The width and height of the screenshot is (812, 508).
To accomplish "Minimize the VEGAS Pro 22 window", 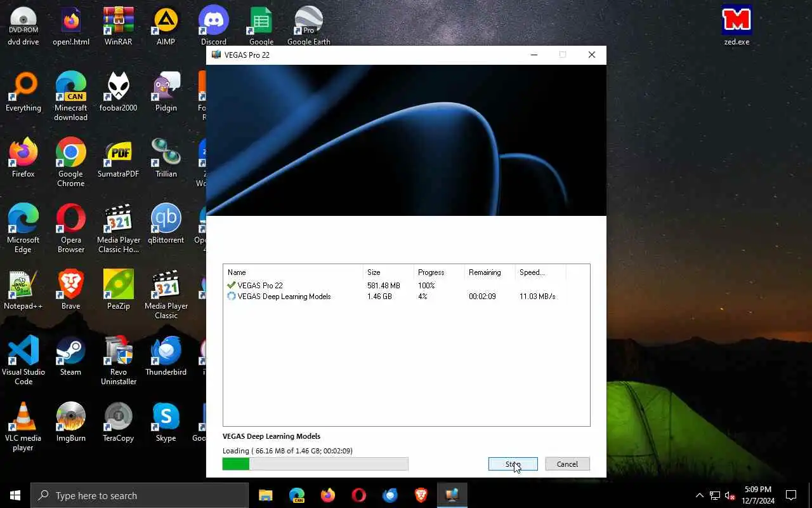I will pos(534,55).
